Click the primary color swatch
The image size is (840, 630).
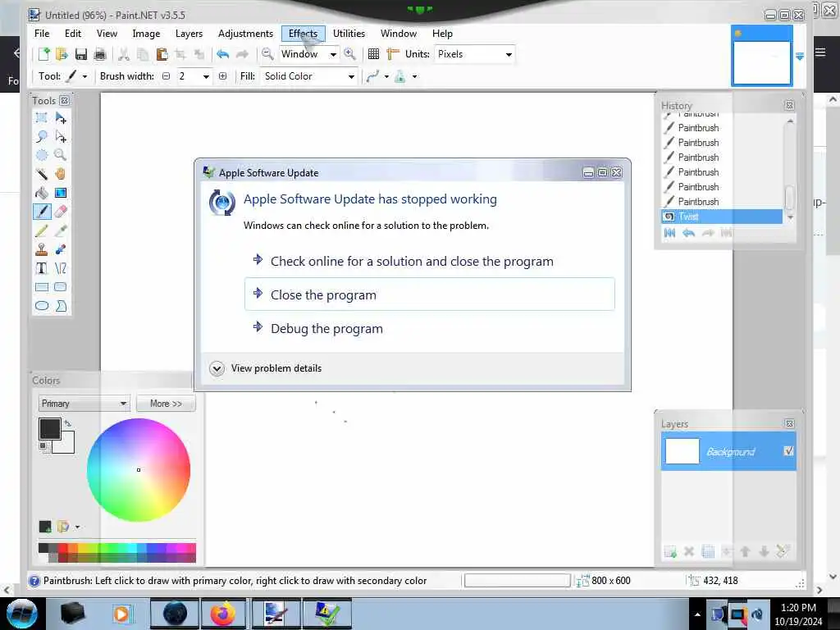pos(49,428)
